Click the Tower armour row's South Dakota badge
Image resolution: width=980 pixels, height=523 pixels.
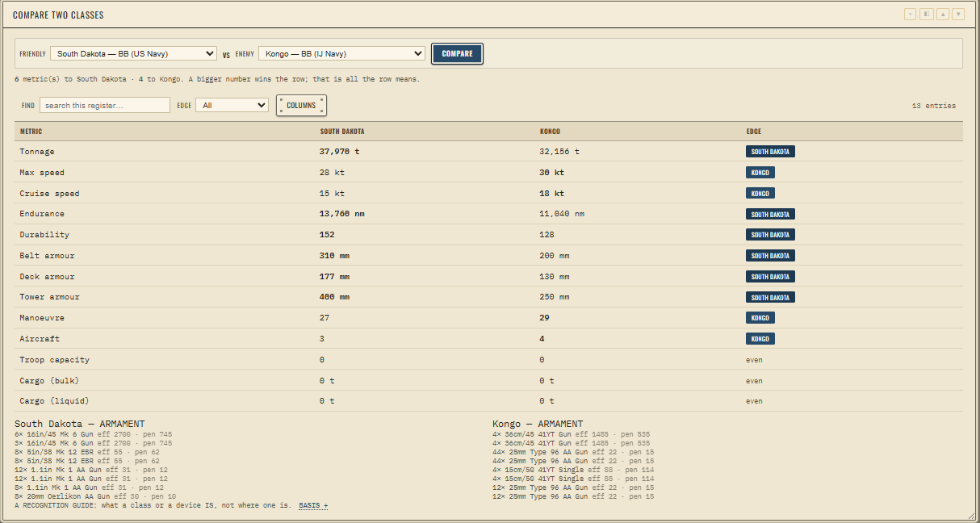[x=770, y=297]
